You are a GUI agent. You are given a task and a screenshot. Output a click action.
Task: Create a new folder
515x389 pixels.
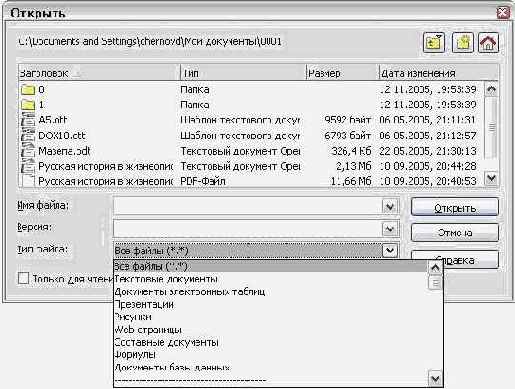tap(463, 42)
